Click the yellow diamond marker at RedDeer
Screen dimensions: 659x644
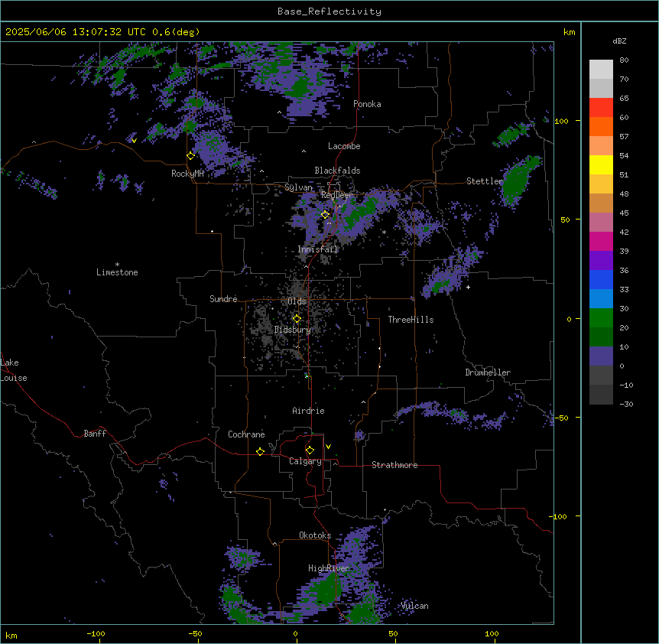(326, 215)
